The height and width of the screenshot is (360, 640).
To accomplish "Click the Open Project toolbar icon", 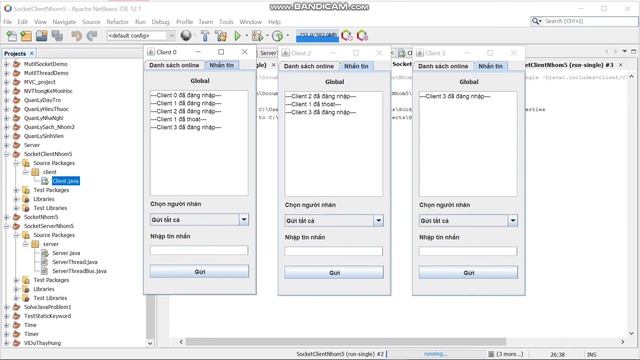I will coord(41,36).
